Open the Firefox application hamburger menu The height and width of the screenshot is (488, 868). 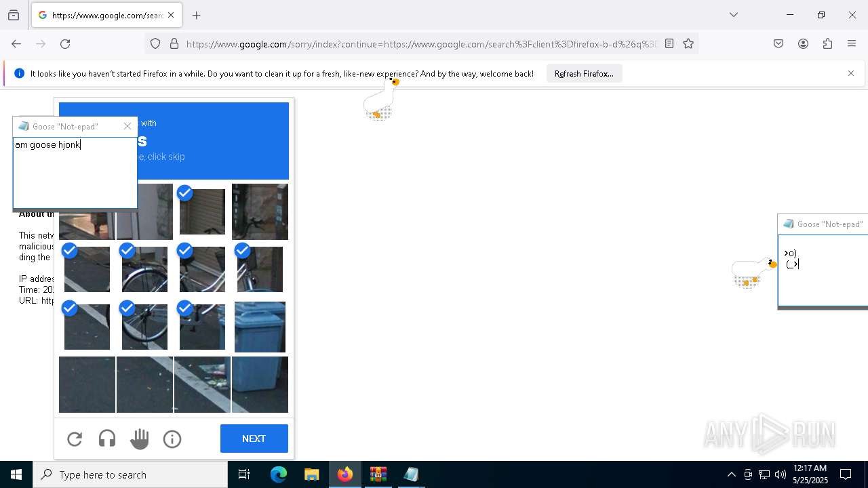point(852,43)
